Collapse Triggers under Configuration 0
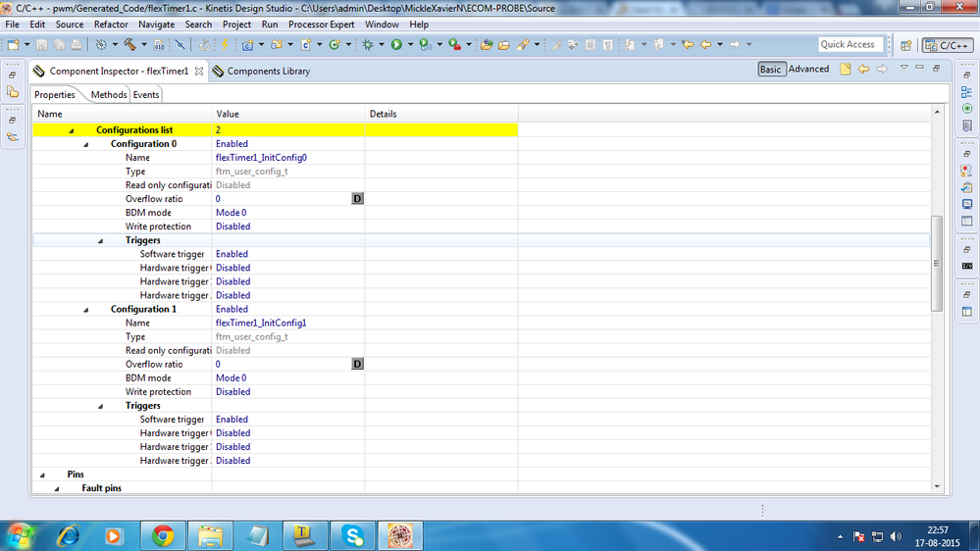The width and height of the screenshot is (980, 551). tap(101, 240)
